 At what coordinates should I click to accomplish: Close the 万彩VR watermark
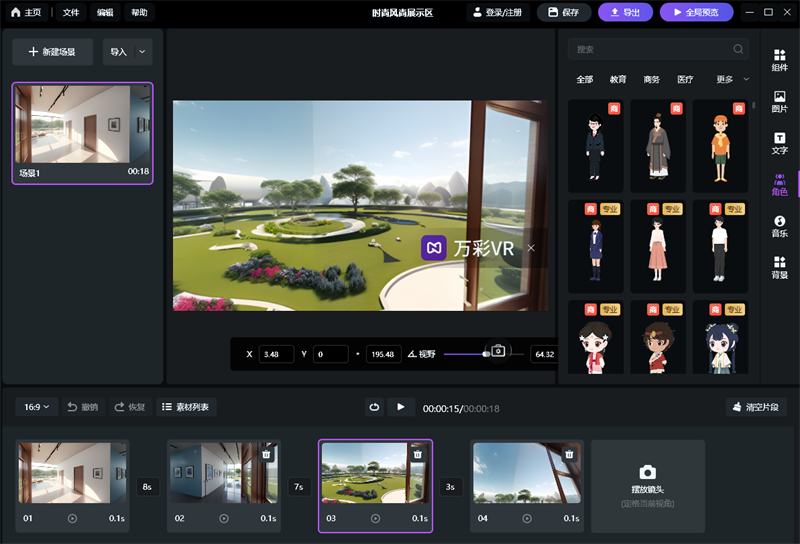(x=531, y=248)
